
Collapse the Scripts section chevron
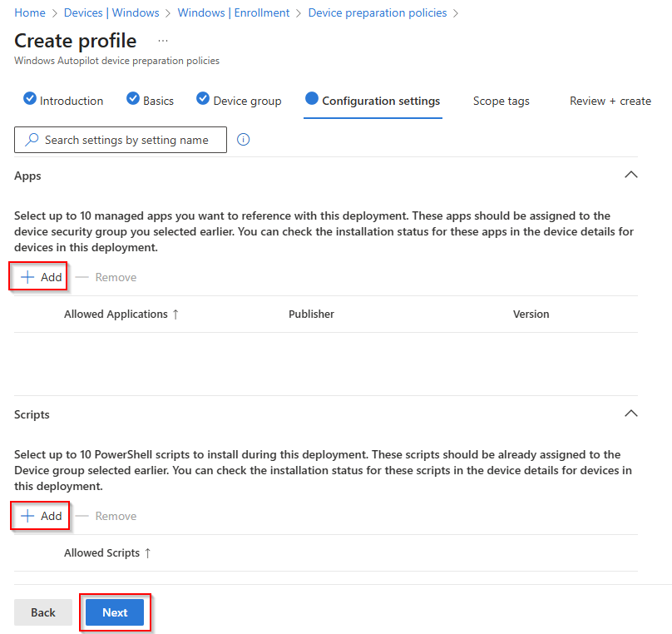coord(630,414)
